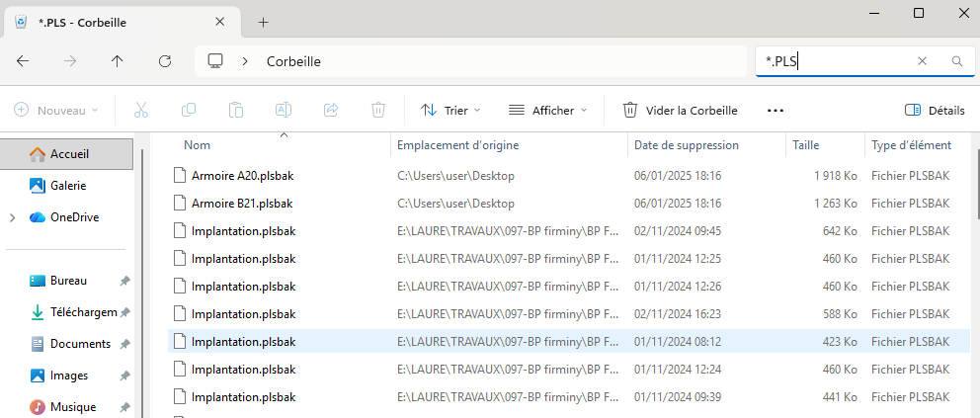The height and width of the screenshot is (418, 980).
Task: Open Galerie in the sidebar
Action: 68,186
